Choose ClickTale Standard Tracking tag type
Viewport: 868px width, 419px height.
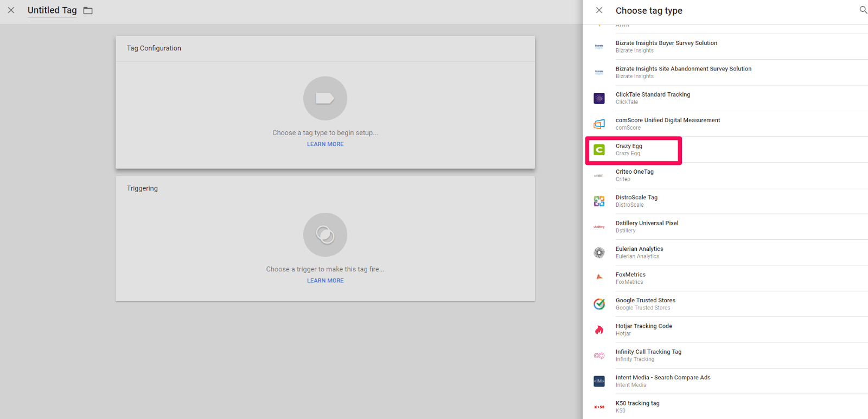(x=653, y=94)
